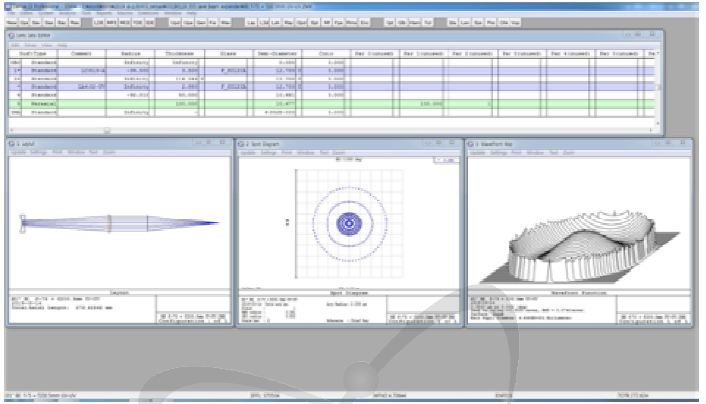Select the OBJ Standard surface row
706x404 pixels.
tap(332, 63)
